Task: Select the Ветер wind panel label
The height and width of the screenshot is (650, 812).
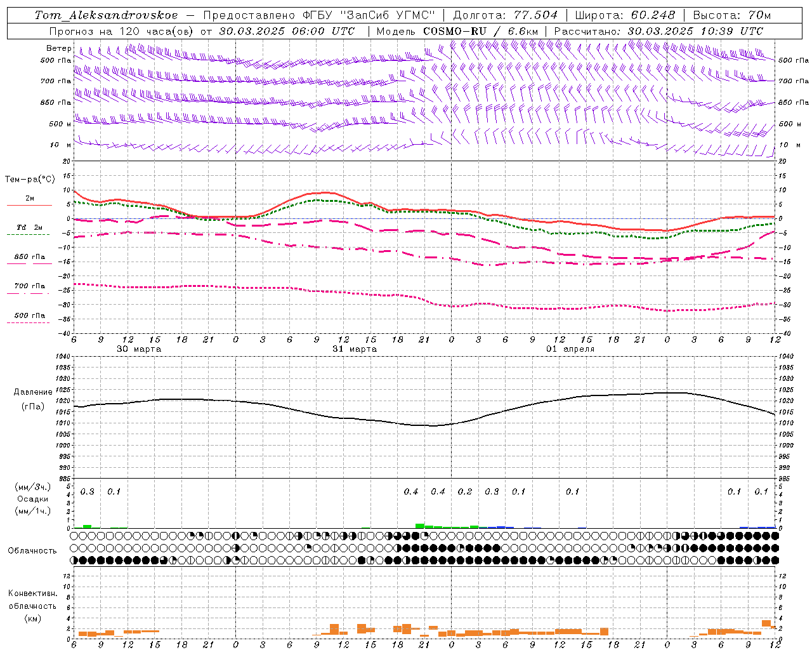Action: 58,48
